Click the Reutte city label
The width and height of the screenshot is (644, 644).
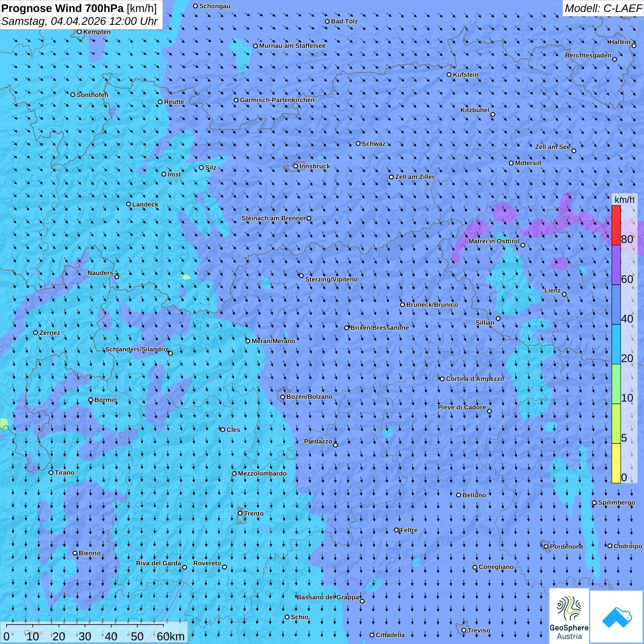174,102
